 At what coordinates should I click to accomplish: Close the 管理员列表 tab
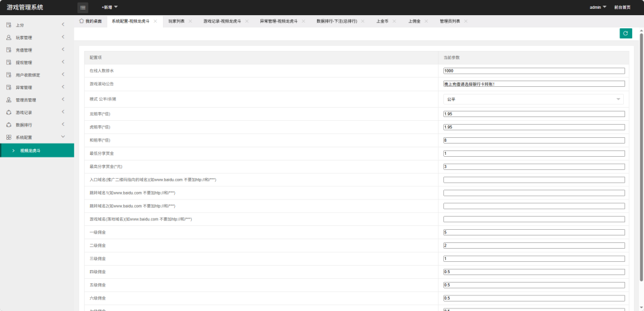coord(466,21)
